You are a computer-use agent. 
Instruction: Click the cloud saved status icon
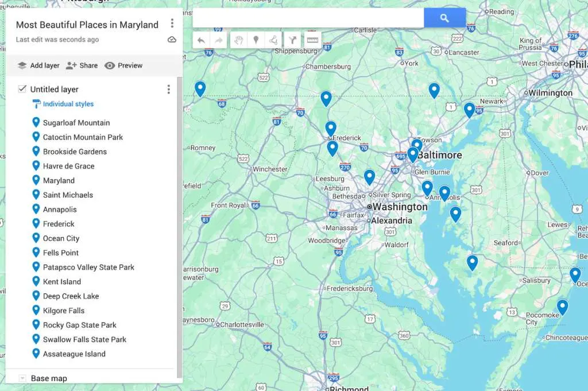(172, 40)
